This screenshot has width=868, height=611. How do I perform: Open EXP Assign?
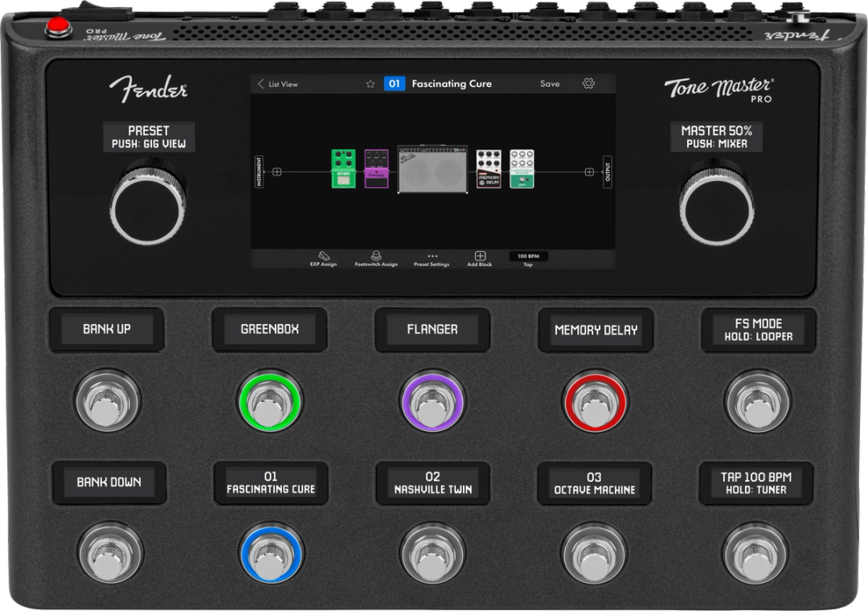323,259
